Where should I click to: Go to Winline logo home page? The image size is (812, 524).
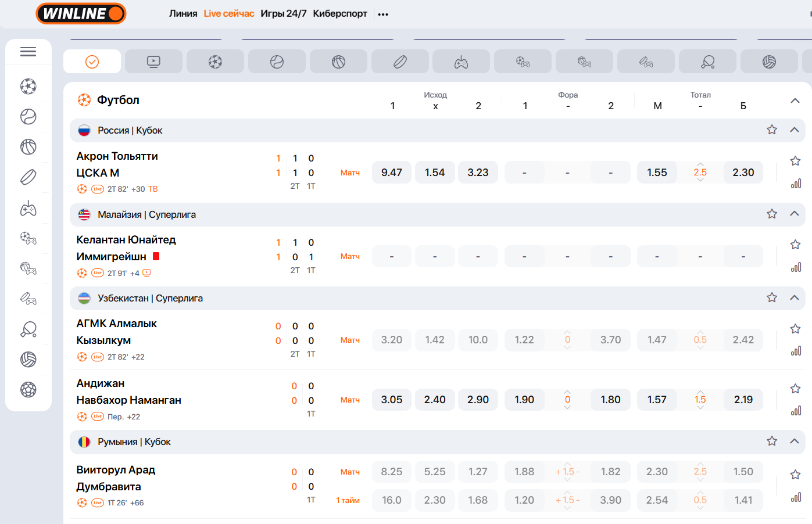(81, 13)
